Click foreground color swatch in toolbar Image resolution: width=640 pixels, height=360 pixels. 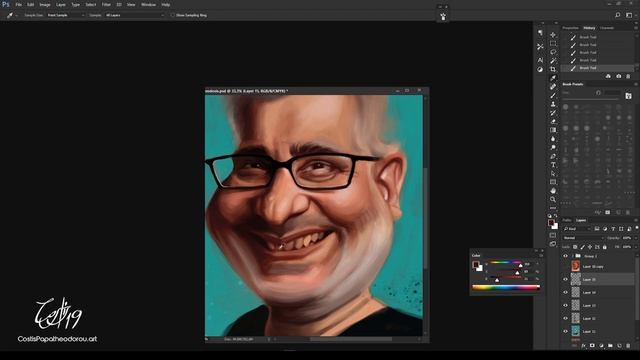[551, 222]
